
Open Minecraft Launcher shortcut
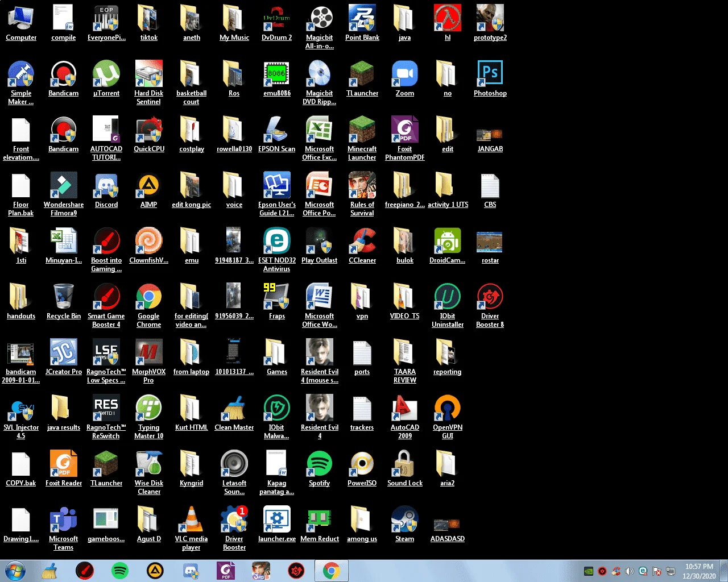[x=362, y=138]
